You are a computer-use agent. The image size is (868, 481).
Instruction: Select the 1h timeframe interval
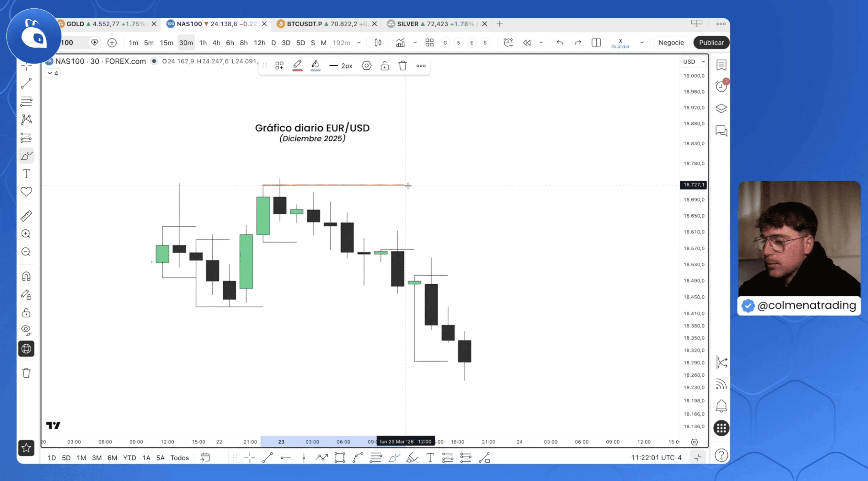[x=203, y=43]
